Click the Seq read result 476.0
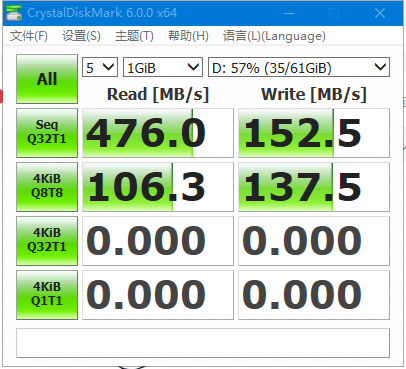The height and width of the screenshot is (369, 406). tap(158, 133)
